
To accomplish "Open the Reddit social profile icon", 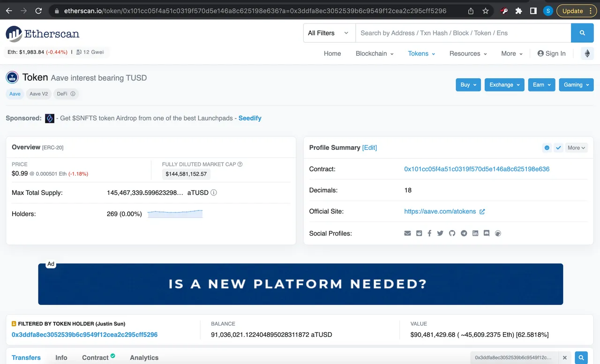I will (x=419, y=233).
